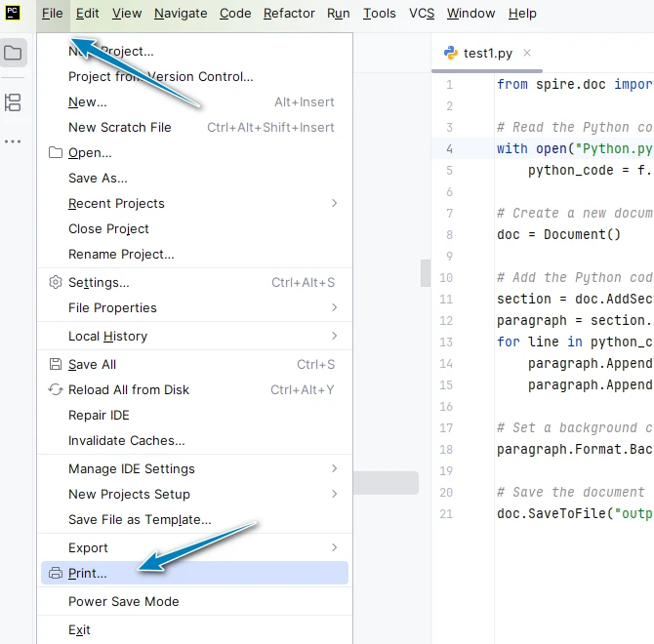
Task: Expand the Local History submenu
Action: 107,337
